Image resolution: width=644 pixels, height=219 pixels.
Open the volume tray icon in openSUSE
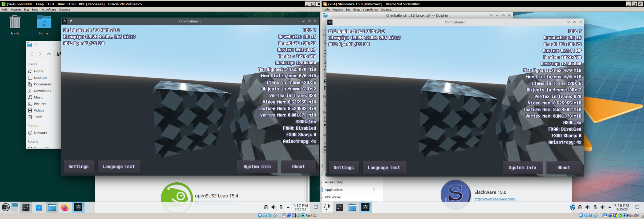[x=273, y=207]
